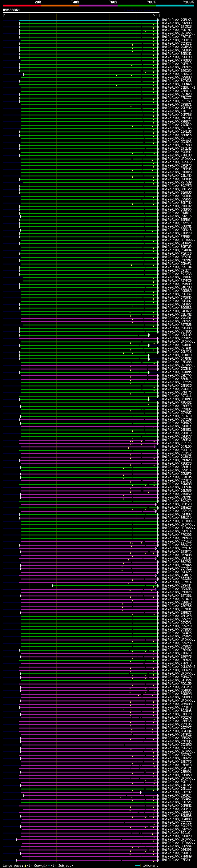This screenshot has width=197, height=868.
Task: Click hit label UniRef100_Q9LP77
Action: pyautogui.click(x=177, y=436)
